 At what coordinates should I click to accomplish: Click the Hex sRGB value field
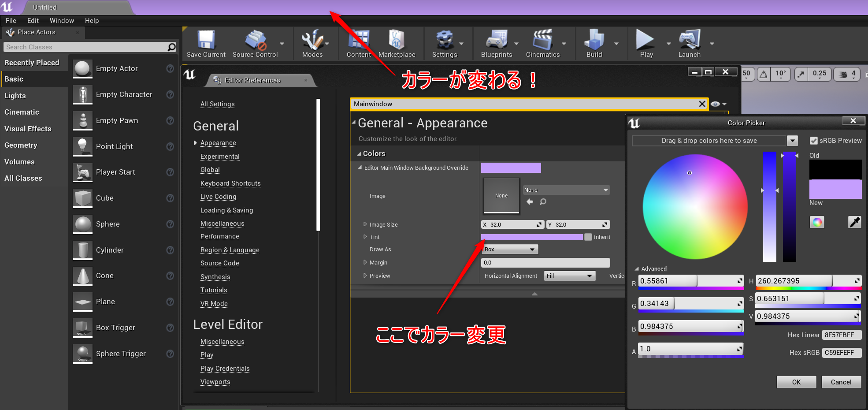[842, 353]
